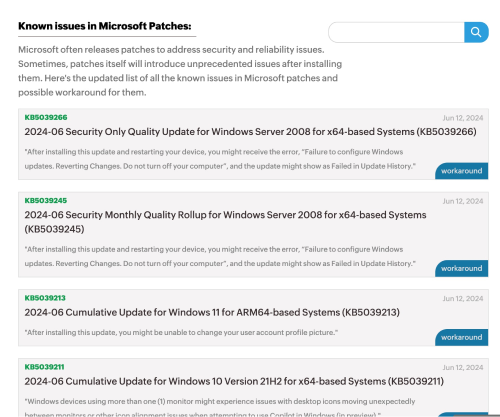Select the Windows 10 Version 21H2 update title
The height and width of the screenshot is (417, 500).
(x=234, y=381)
